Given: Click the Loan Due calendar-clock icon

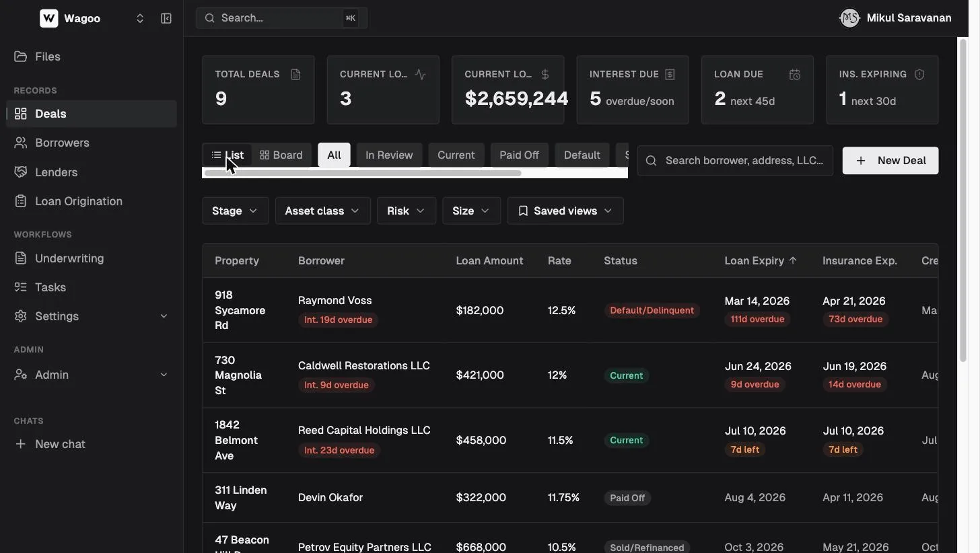Looking at the screenshot, I should click(795, 74).
